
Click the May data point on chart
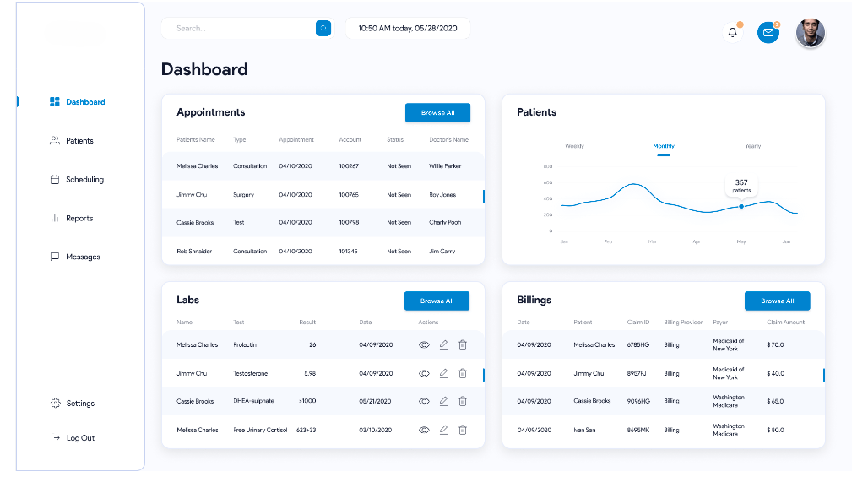pyautogui.click(x=741, y=206)
